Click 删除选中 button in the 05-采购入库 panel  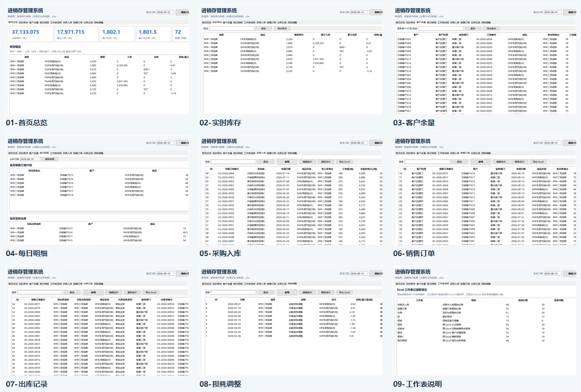pyautogui.click(x=326, y=162)
